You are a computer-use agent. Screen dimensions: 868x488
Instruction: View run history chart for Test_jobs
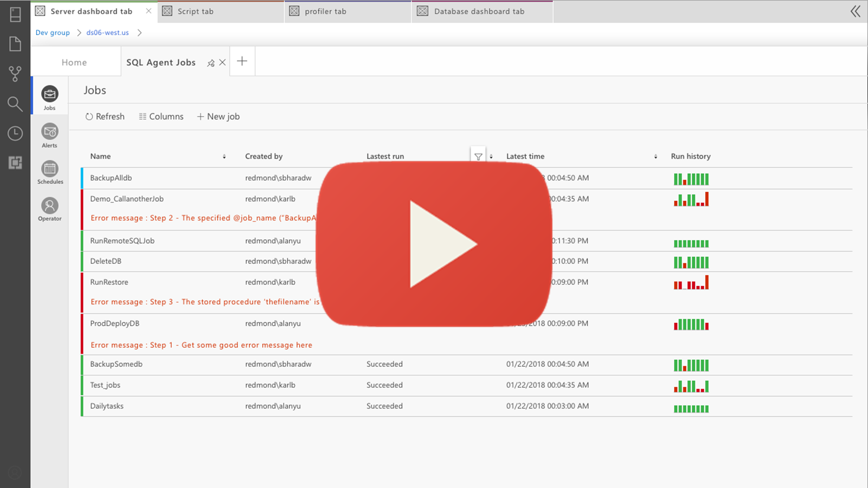691,386
